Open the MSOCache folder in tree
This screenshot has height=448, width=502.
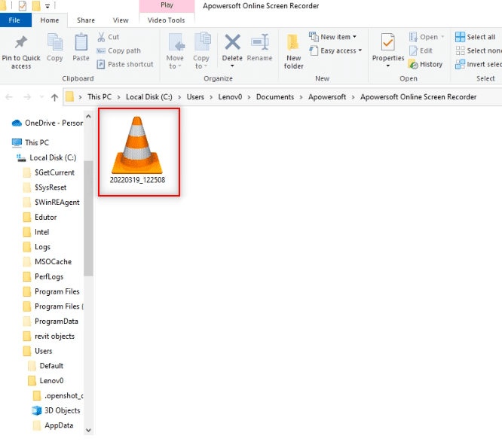(x=47, y=262)
